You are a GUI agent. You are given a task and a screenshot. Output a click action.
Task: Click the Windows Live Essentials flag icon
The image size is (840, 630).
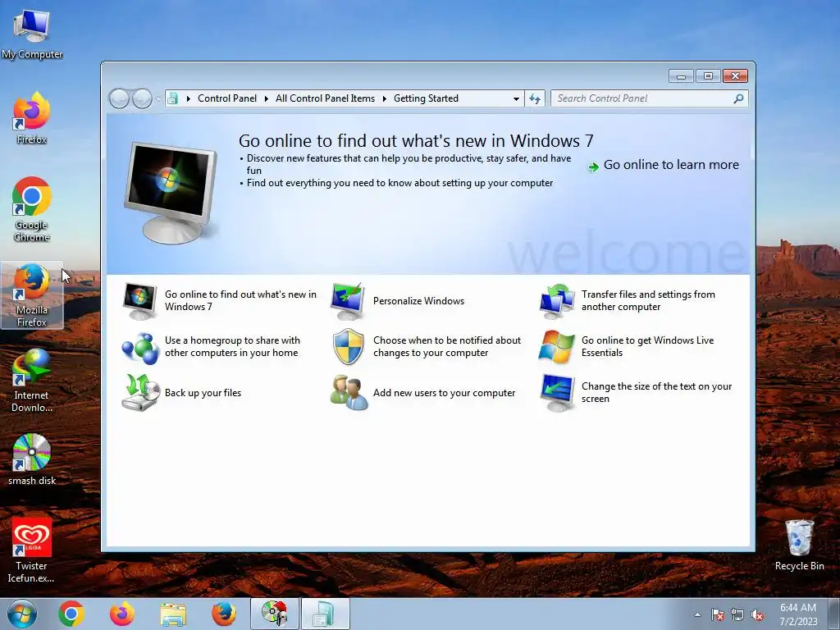pyautogui.click(x=557, y=347)
